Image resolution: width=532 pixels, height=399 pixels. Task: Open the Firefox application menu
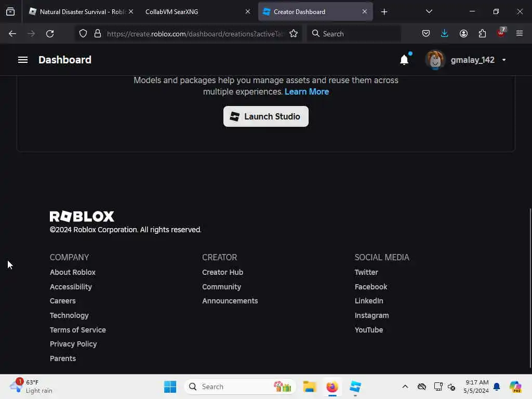pos(520,34)
